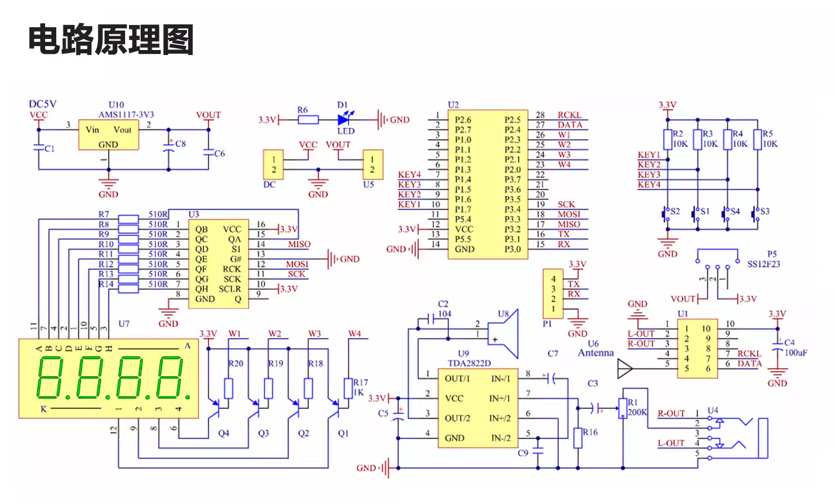The image size is (834, 504).
Task: Click the U1 radio module block
Action: pyautogui.click(x=697, y=348)
